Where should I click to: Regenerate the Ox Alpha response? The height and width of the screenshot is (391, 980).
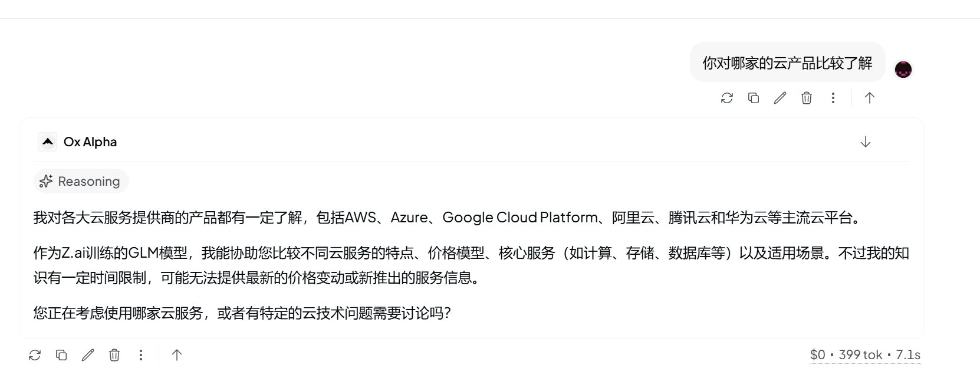(x=35, y=355)
